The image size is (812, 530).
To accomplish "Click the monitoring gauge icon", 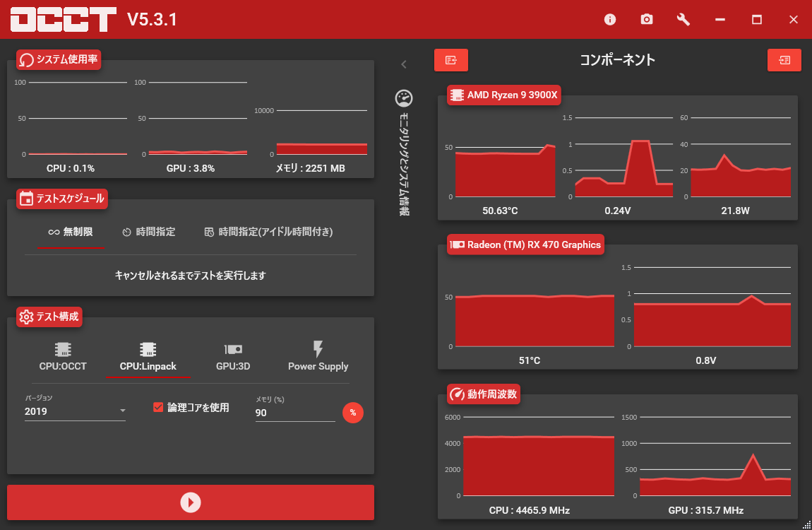I will 404,98.
